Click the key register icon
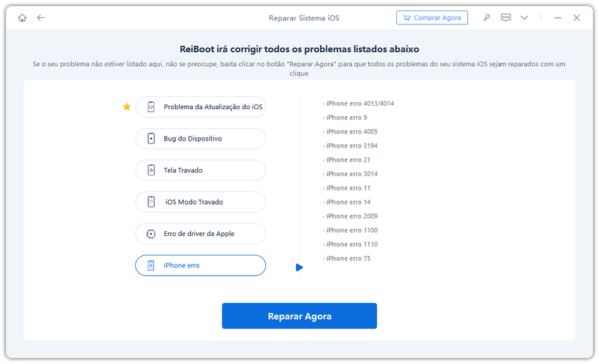The width and height of the screenshot is (599, 364). pos(487,17)
